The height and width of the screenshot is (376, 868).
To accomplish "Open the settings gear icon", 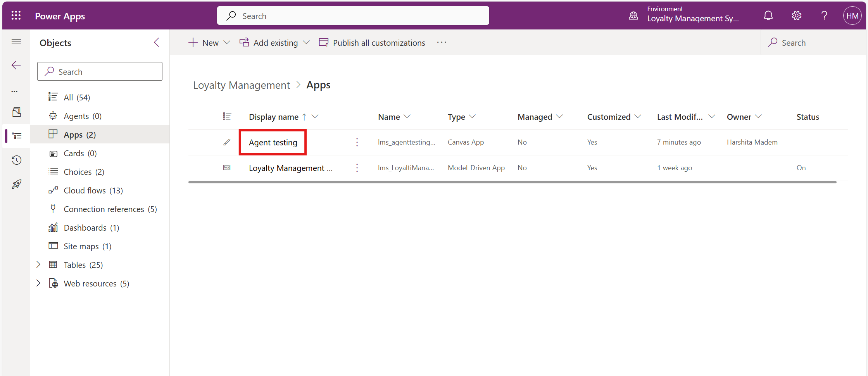I will point(796,16).
